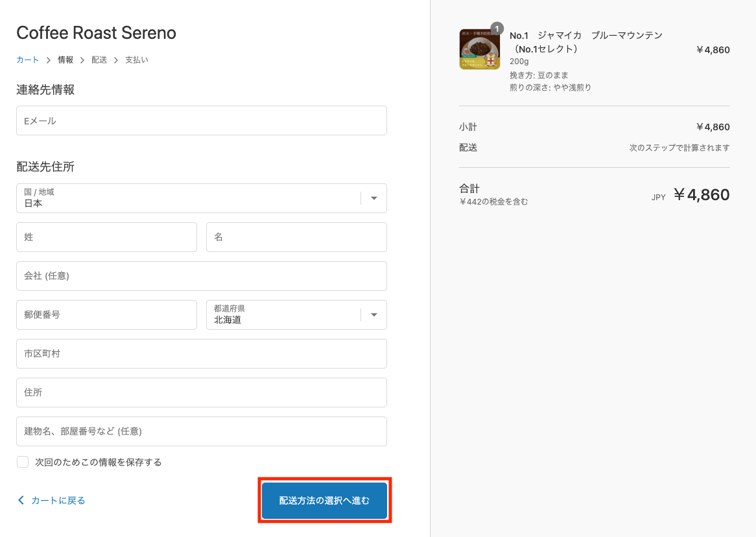Select the 支払い breadcrumb step
This screenshot has height=537, width=756.
point(136,60)
